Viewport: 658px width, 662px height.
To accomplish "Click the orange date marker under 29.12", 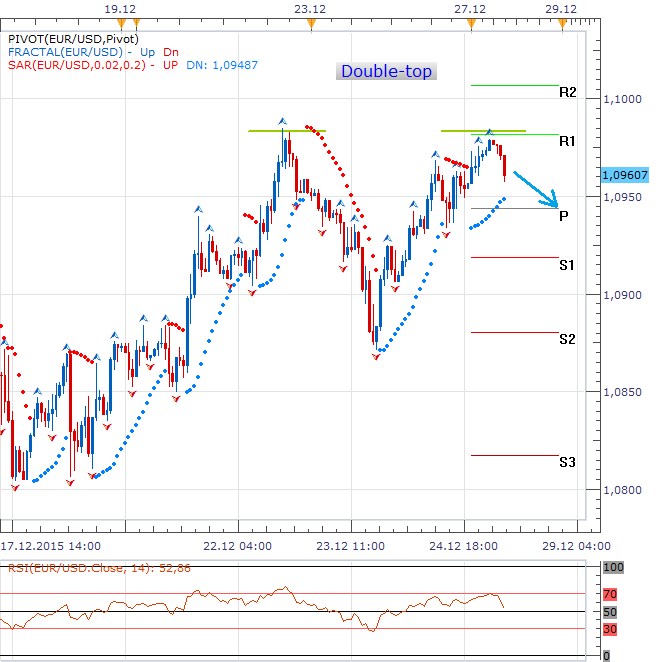I will 562,21.
